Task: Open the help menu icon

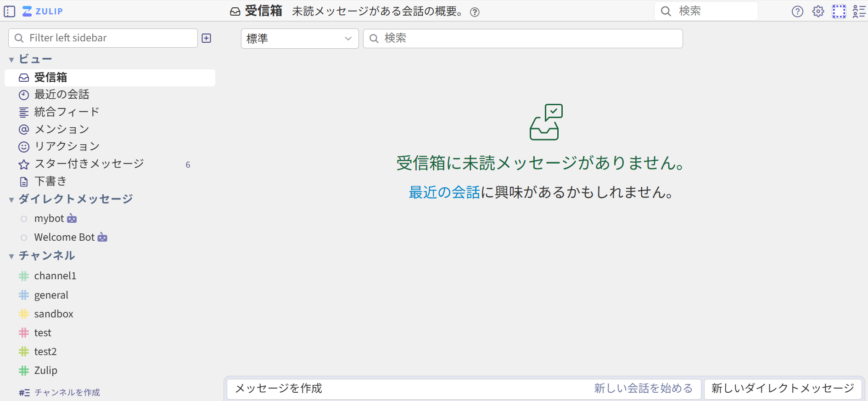Action: [798, 11]
